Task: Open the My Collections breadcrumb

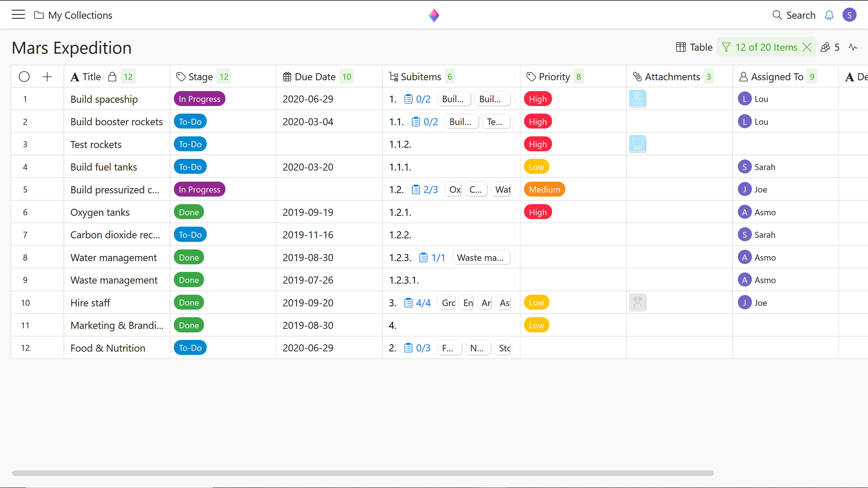Action: 80,15
